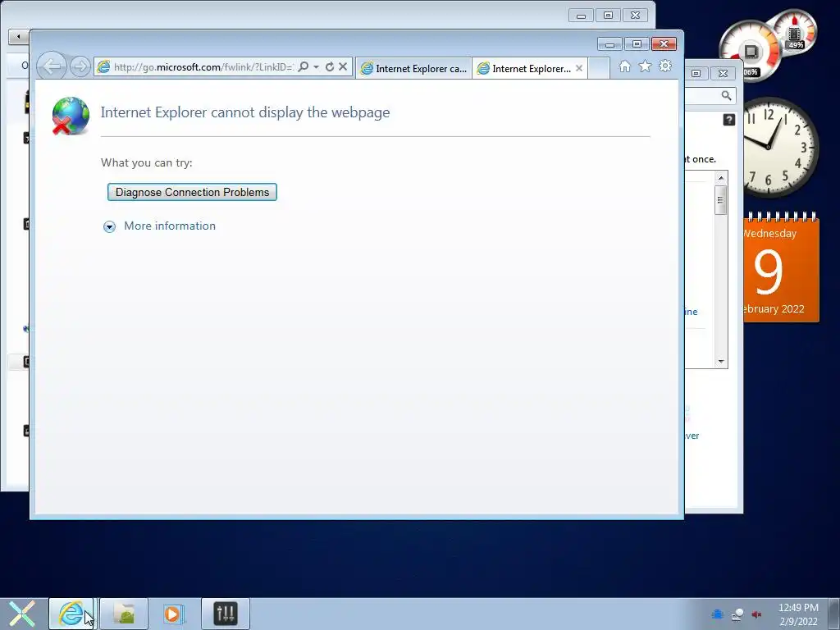Click the CPU meter gauge gadget

[750, 52]
